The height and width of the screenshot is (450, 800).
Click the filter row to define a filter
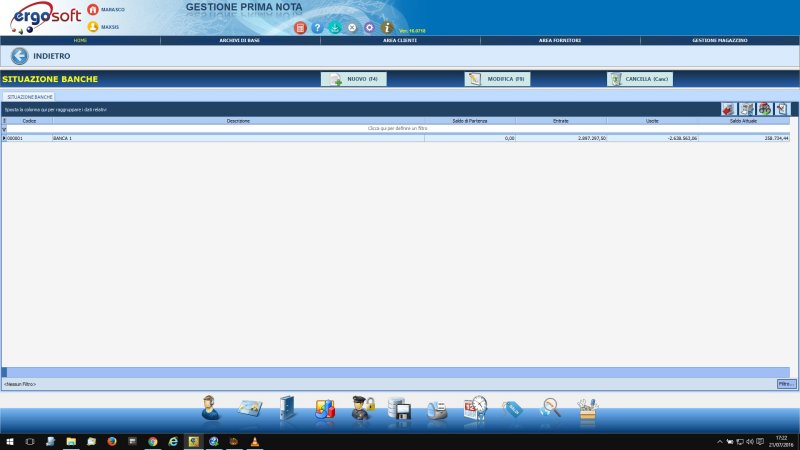coord(397,129)
